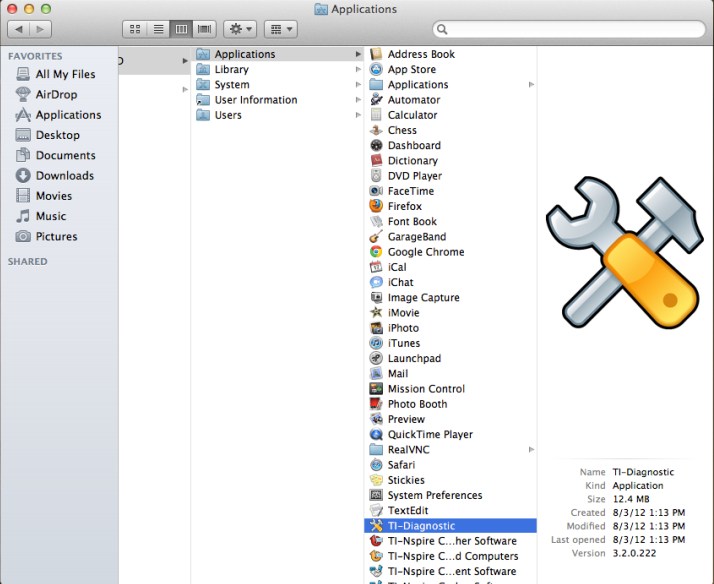Expand the User Information folder arrow

pyautogui.click(x=358, y=100)
